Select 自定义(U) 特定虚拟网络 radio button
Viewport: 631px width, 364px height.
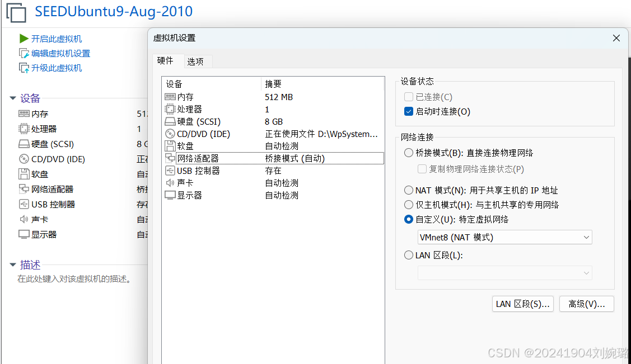(x=409, y=219)
